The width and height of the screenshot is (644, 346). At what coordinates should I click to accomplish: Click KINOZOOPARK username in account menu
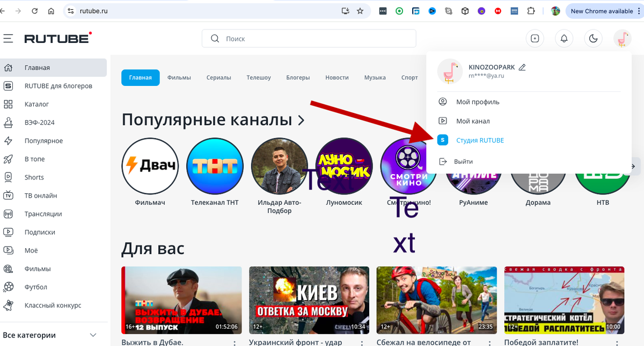point(492,67)
